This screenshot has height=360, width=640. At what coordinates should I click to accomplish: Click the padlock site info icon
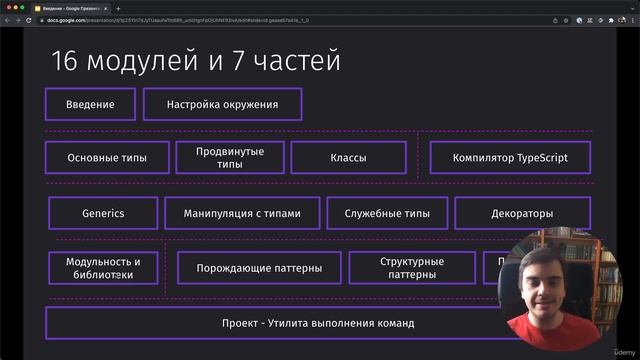(42, 20)
